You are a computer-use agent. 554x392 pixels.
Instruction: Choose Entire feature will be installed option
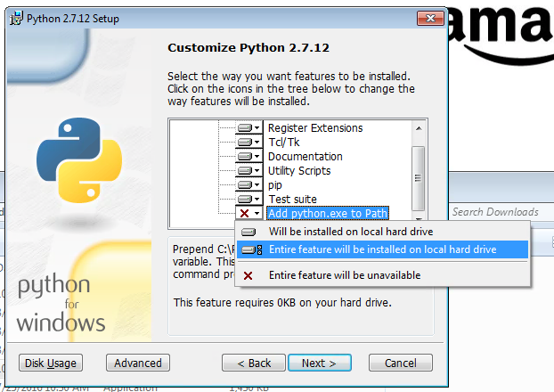pos(383,249)
